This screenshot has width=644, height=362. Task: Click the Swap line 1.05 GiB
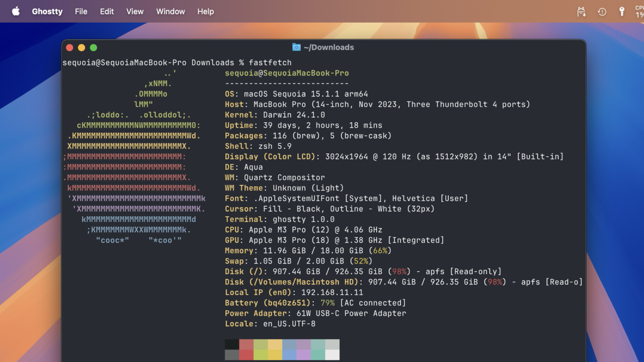299,261
